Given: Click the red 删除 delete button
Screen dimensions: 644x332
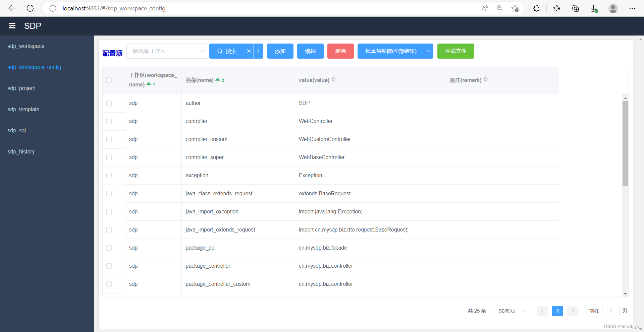Looking at the screenshot, I should pyautogui.click(x=340, y=51).
